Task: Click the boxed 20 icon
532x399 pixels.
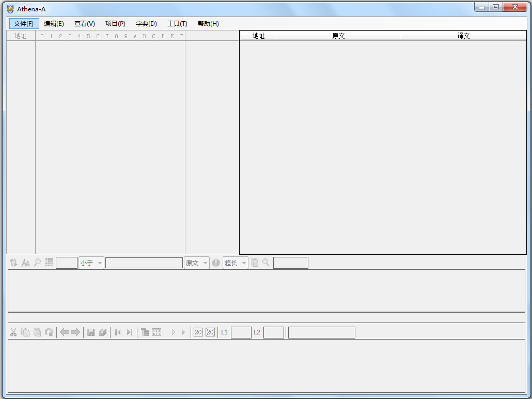Action: point(198,332)
